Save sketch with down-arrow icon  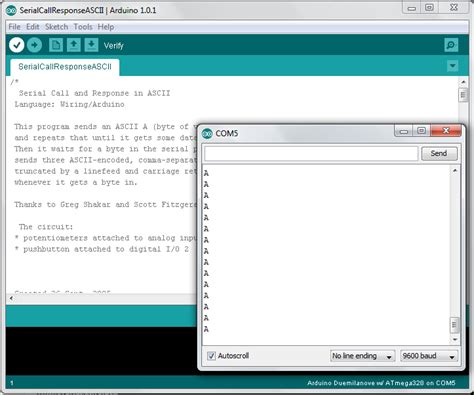click(91, 45)
